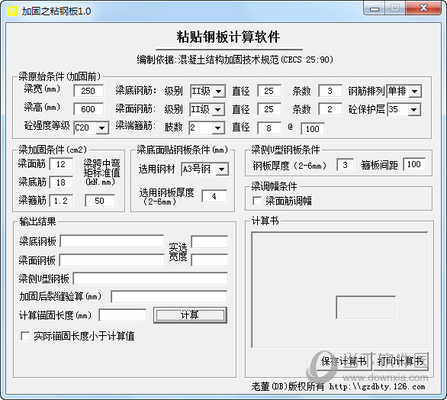Click the lower 实选宽度 field

pyautogui.click(x=209, y=260)
